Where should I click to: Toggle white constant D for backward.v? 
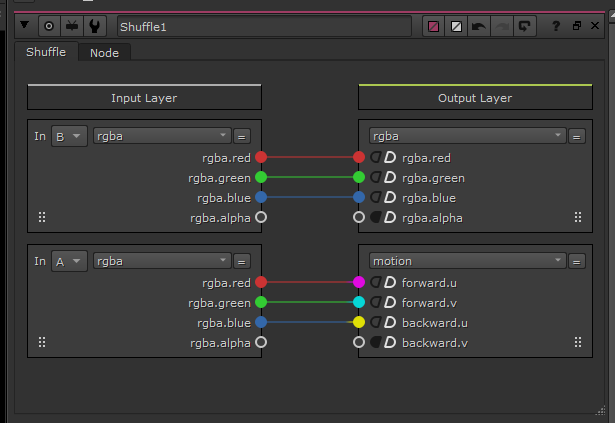391,343
